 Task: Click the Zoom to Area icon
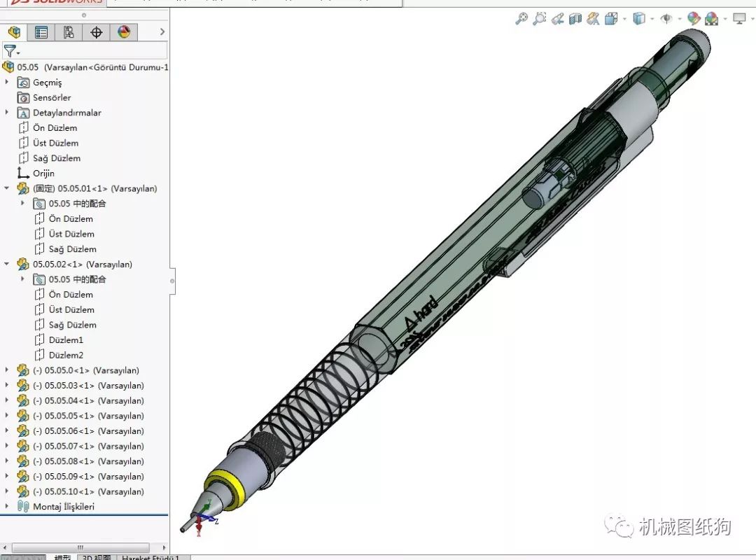540,19
